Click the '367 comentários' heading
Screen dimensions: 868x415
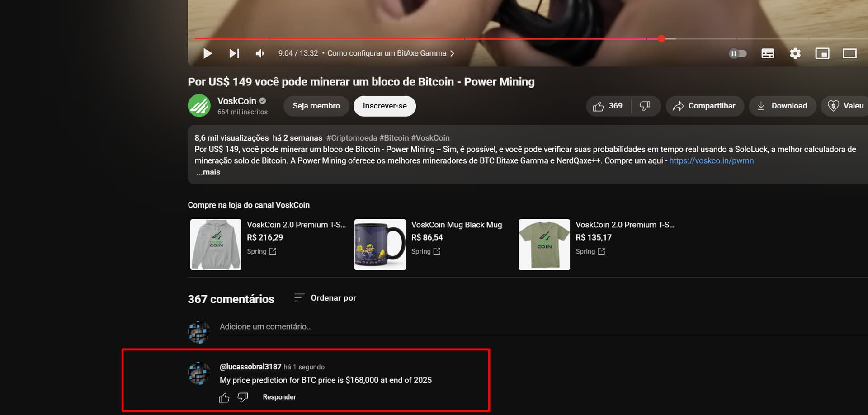[x=231, y=299]
